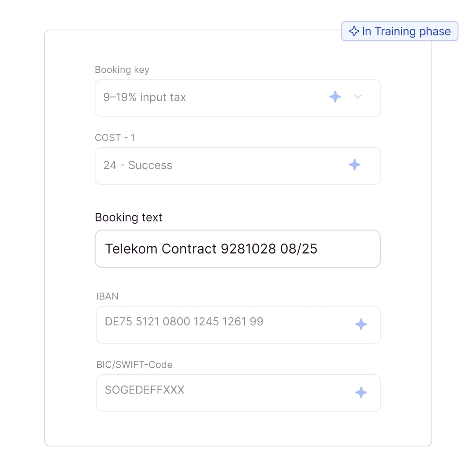Screen dimensions: 476x476
Task: Focus the Booking text input field
Action: click(238, 249)
